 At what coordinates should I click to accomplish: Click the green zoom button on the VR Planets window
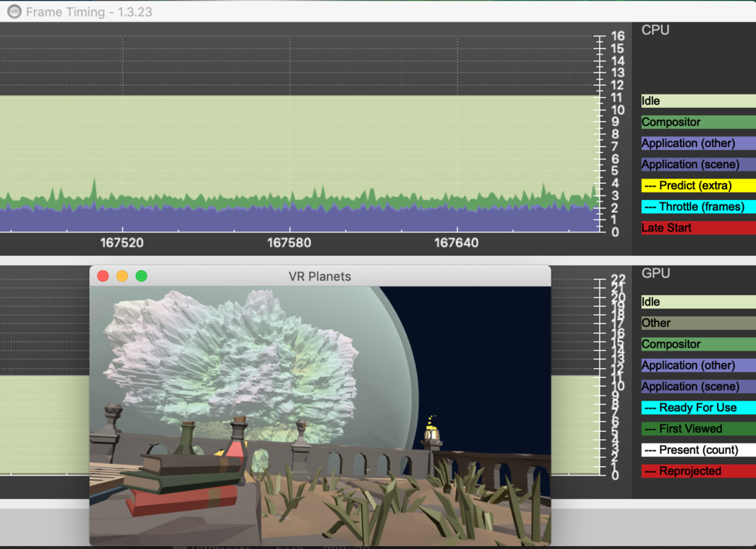[x=142, y=275]
